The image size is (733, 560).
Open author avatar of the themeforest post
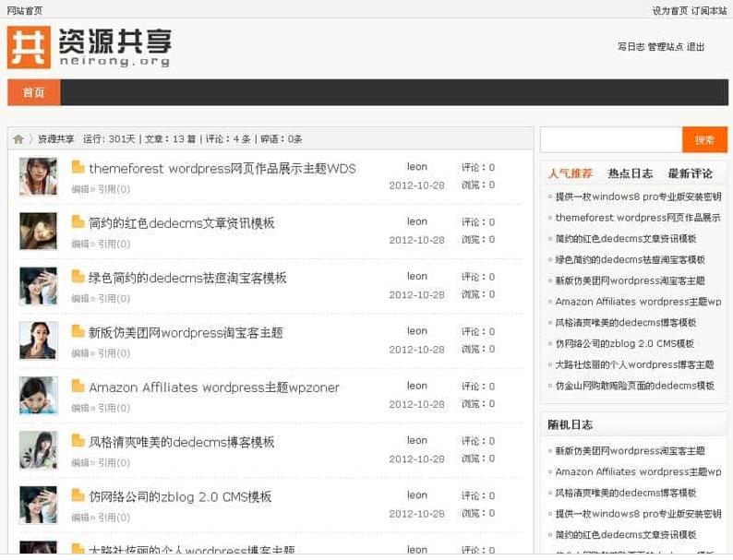point(38,176)
